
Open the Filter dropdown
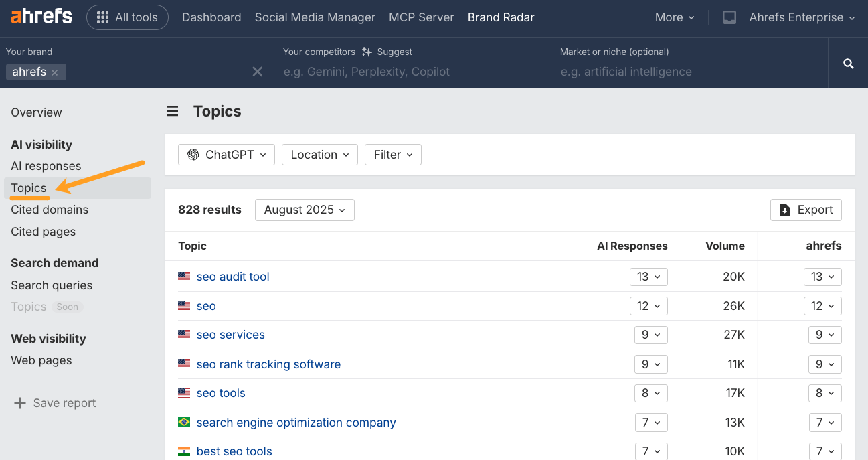(x=393, y=155)
